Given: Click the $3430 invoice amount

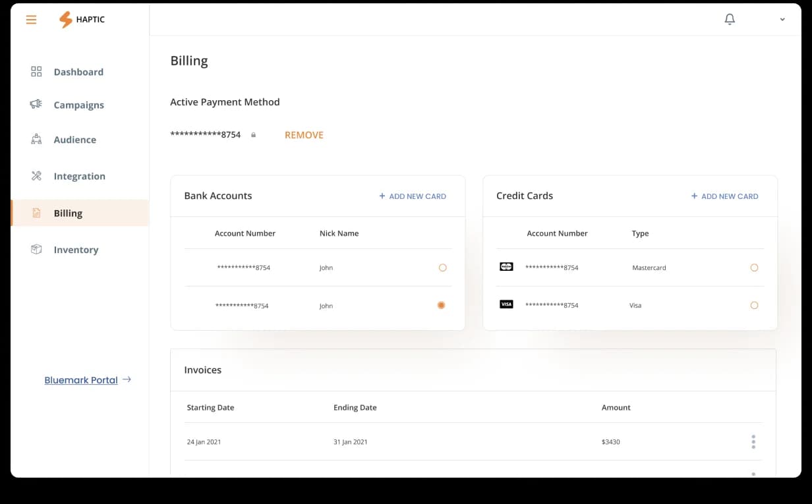Looking at the screenshot, I should tap(611, 442).
